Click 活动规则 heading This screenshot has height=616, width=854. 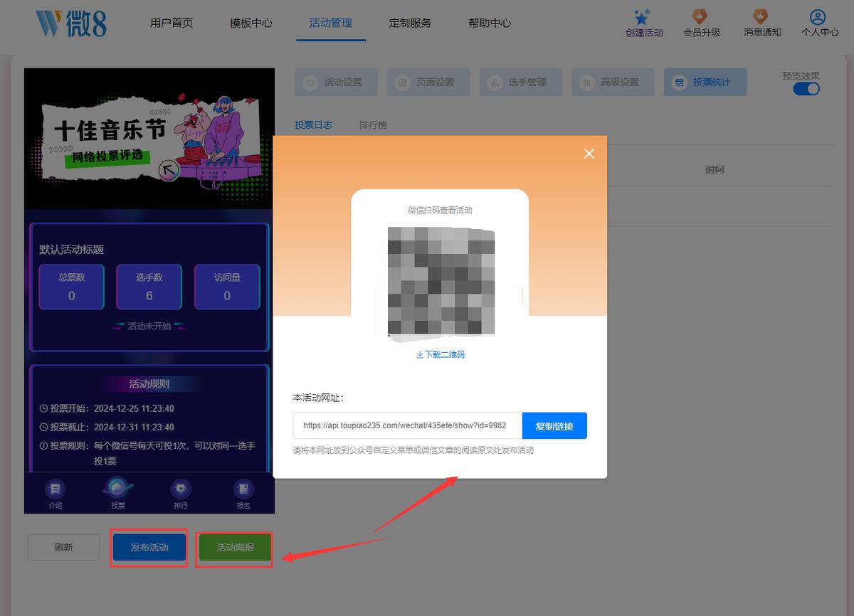(149, 384)
